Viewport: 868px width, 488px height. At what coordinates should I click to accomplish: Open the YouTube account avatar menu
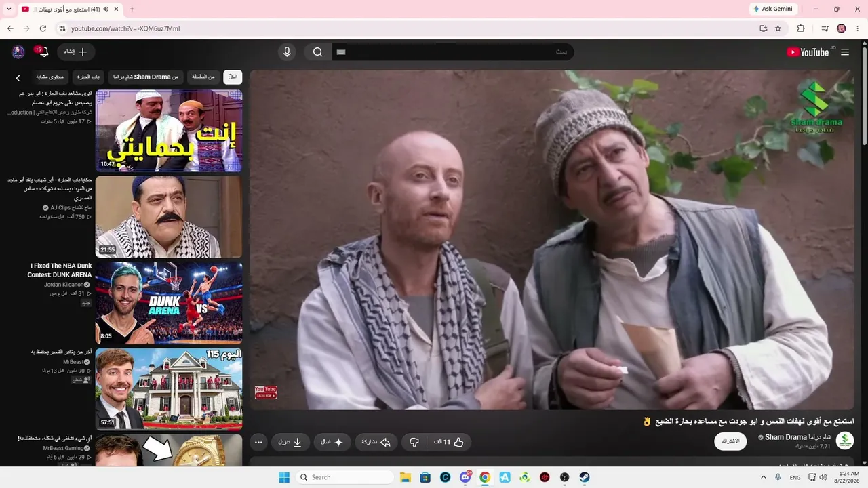pyautogui.click(x=18, y=52)
